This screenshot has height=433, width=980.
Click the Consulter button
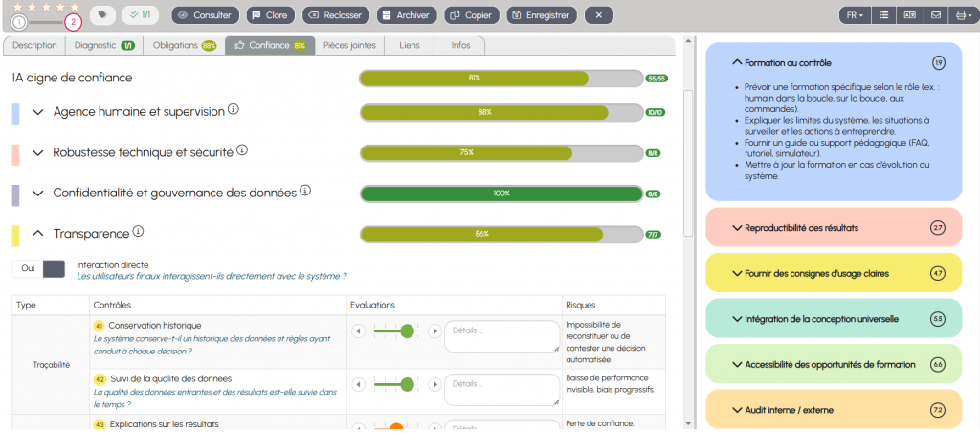click(x=205, y=15)
